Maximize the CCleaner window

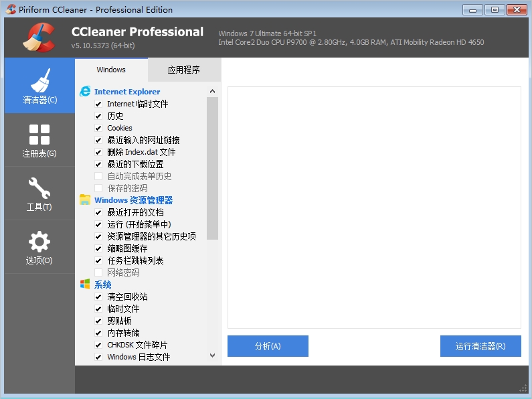[x=495, y=10]
